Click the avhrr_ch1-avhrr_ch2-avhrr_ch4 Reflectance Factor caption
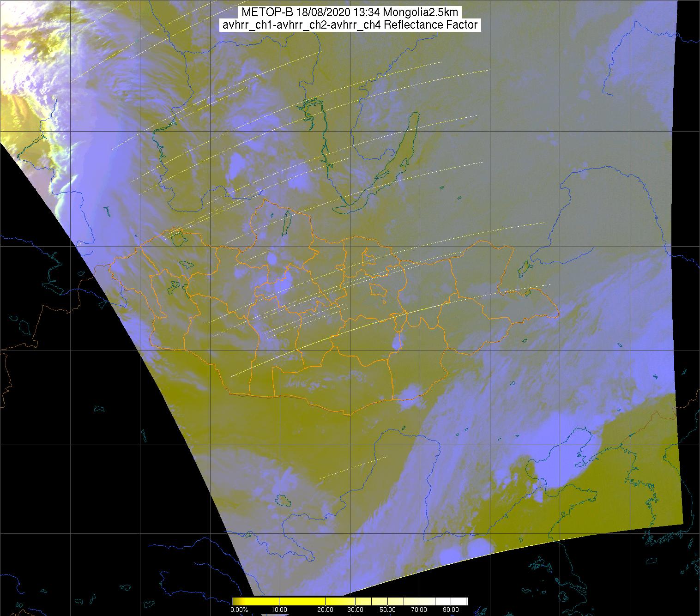This screenshot has height=616, width=700. pos(350,25)
